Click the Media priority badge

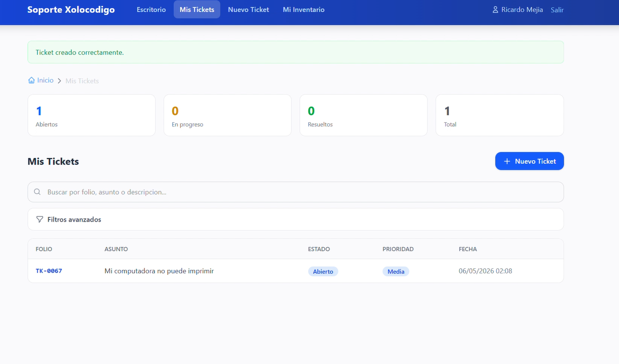(x=396, y=271)
